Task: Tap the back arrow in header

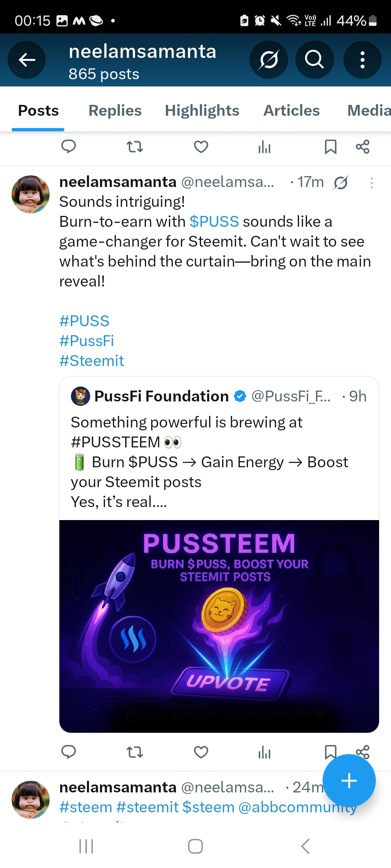Action: [27, 60]
